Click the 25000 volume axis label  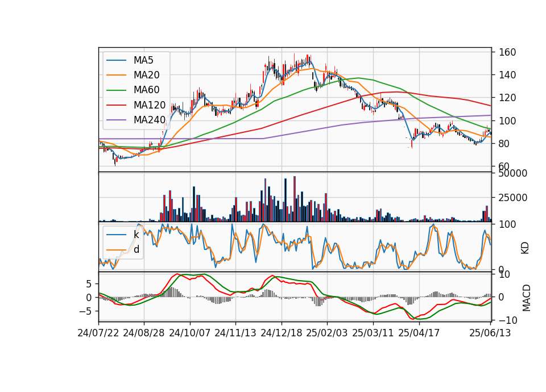[512, 198]
